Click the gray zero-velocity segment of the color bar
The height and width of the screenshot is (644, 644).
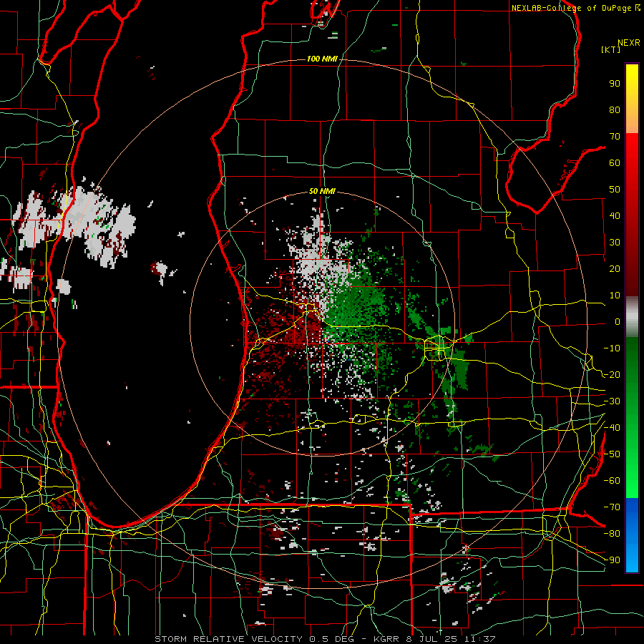pyautogui.click(x=632, y=317)
